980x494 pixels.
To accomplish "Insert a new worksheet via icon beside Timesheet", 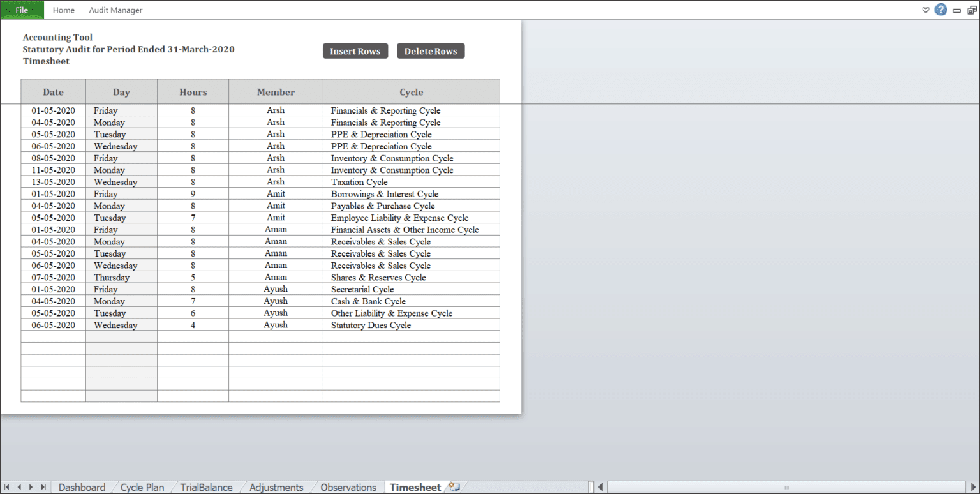I will click(x=454, y=487).
